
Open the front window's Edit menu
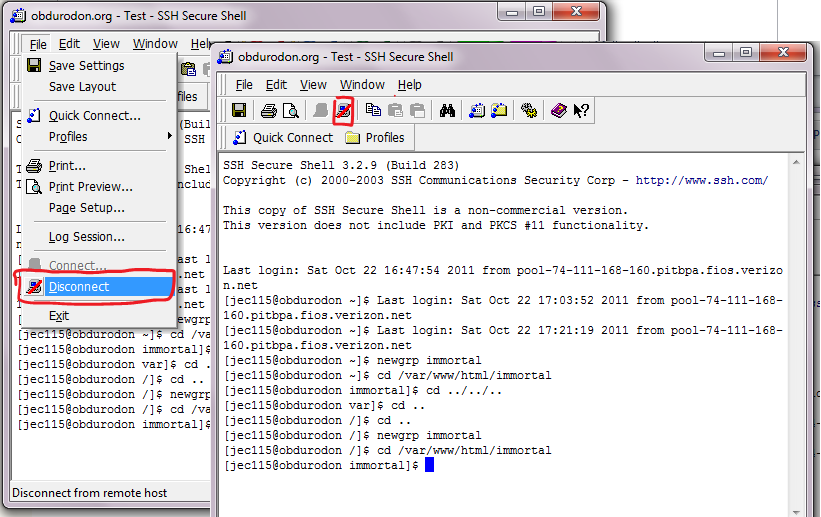(276, 85)
